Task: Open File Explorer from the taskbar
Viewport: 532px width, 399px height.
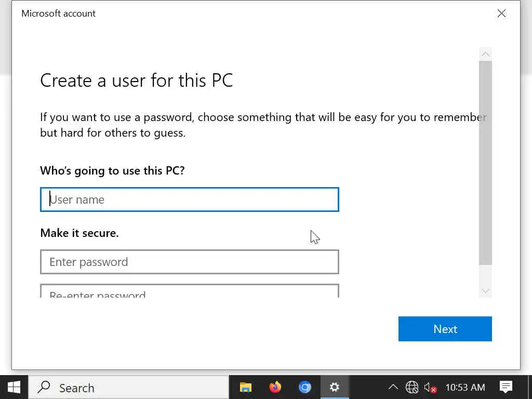Action: coord(246,387)
